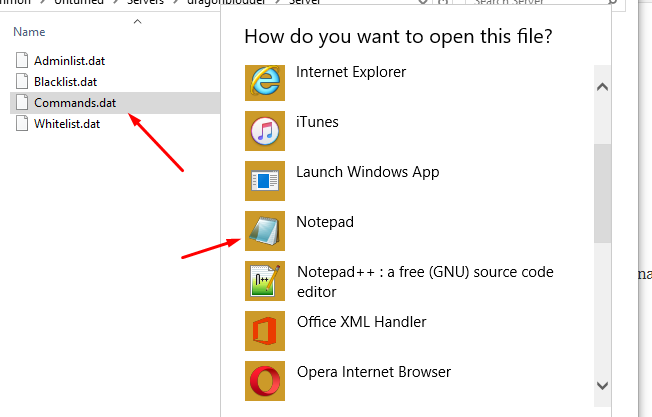Select the Notepad++ source code editor icon

tap(265, 281)
